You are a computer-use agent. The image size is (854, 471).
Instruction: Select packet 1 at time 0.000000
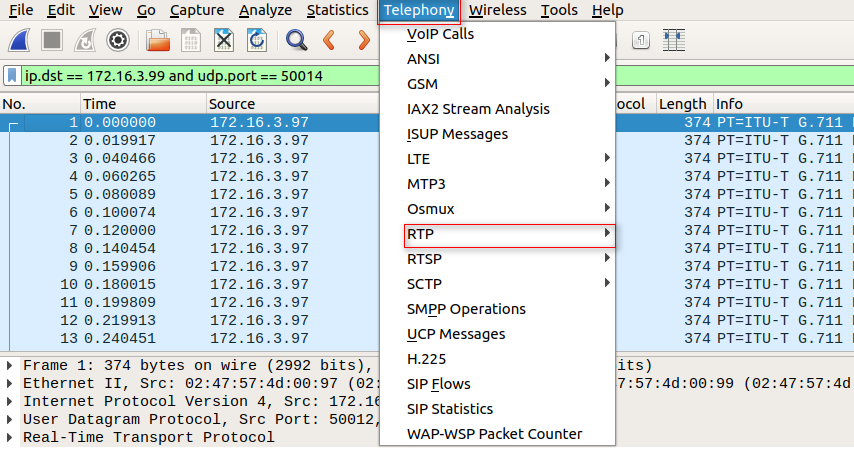[x=190, y=123]
